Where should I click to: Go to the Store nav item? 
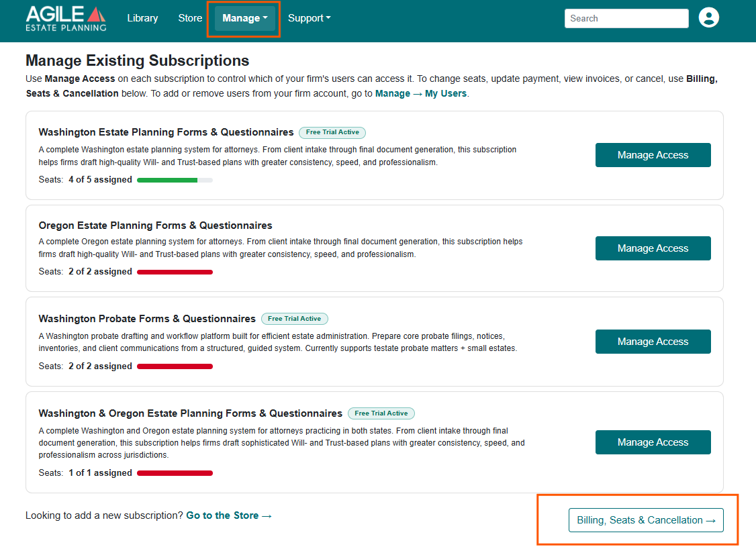190,18
